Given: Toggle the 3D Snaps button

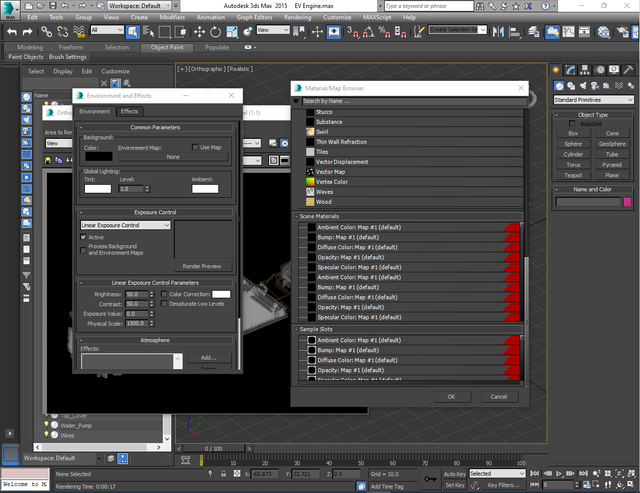Looking at the screenshot, I should tap(352, 32).
